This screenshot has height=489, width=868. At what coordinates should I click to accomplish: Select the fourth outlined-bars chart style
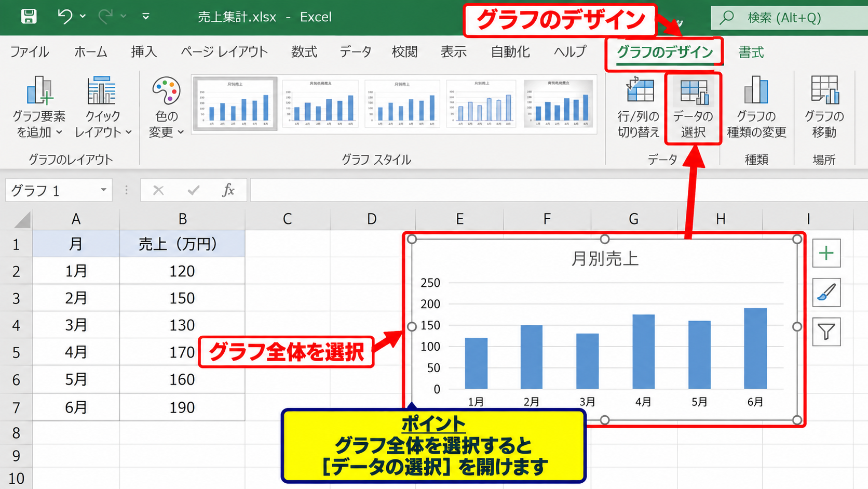(x=482, y=103)
